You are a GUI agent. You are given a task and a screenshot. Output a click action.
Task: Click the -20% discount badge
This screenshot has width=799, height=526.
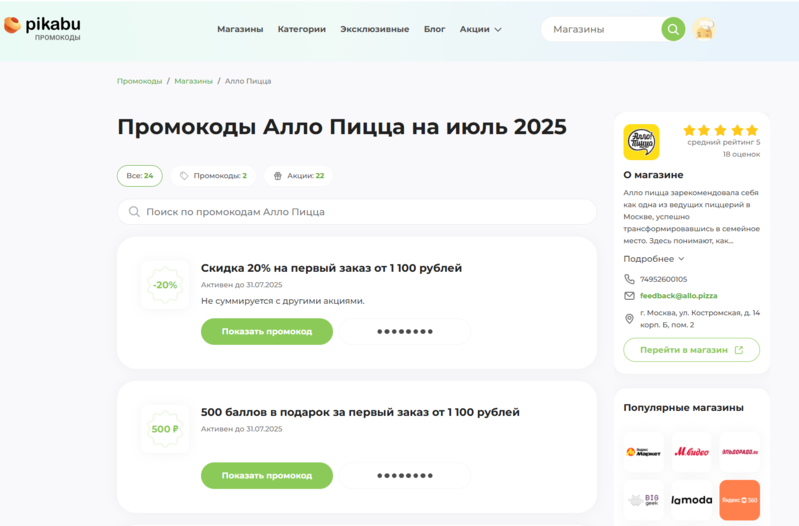[x=165, y=285]
